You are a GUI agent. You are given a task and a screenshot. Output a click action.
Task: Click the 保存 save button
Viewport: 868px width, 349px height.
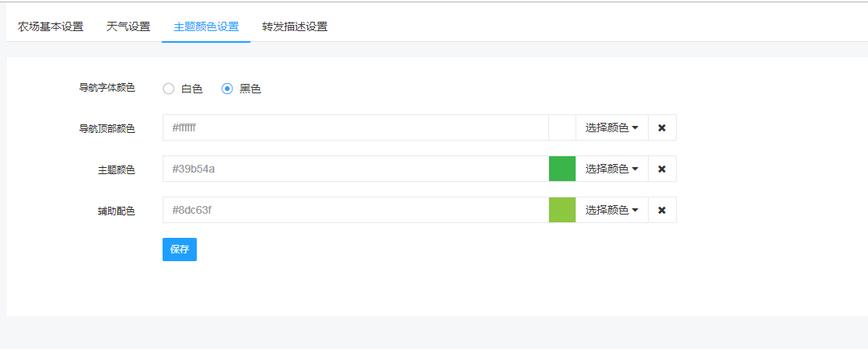click(x=180, y=250)
